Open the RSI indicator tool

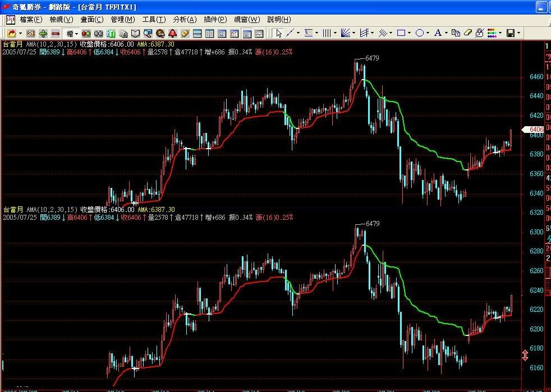31,34
